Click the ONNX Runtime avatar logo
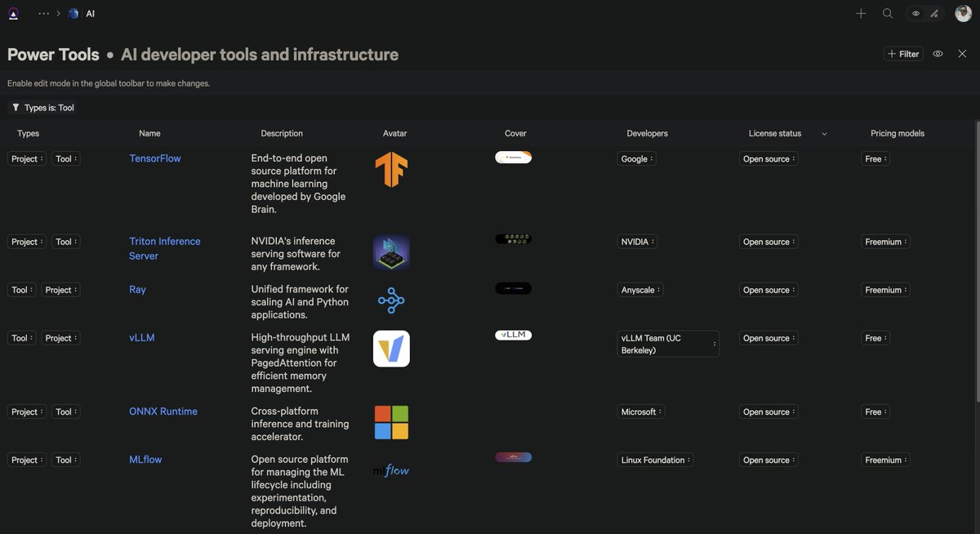The image size is (980, 534). [x=391, y=422]
